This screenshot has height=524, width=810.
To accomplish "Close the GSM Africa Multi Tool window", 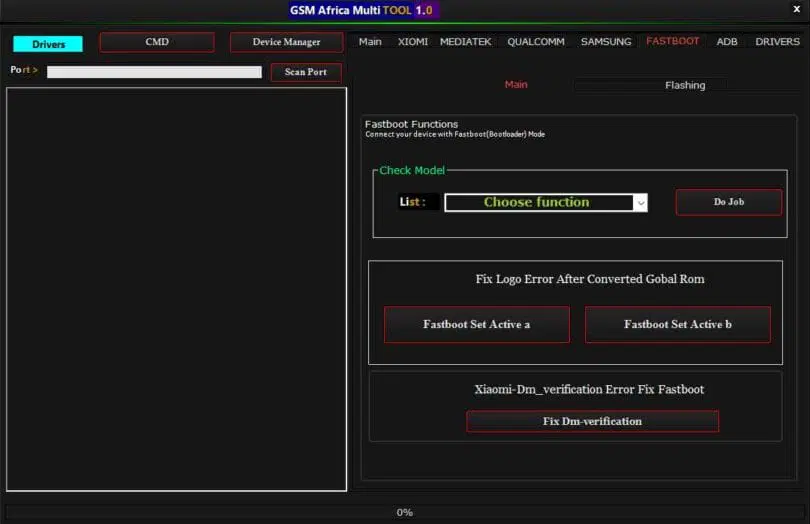I will [795, 10].
